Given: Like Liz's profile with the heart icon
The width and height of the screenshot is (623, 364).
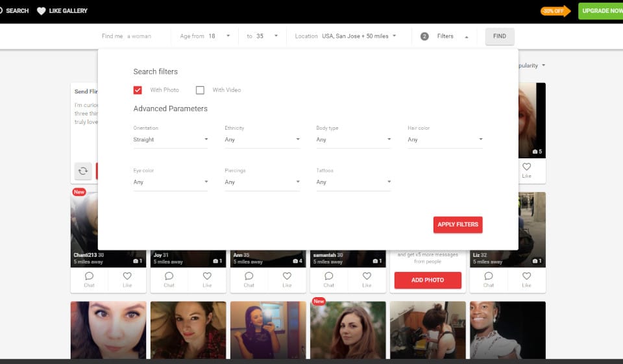Looking at the screenshot, I should 526,276.
